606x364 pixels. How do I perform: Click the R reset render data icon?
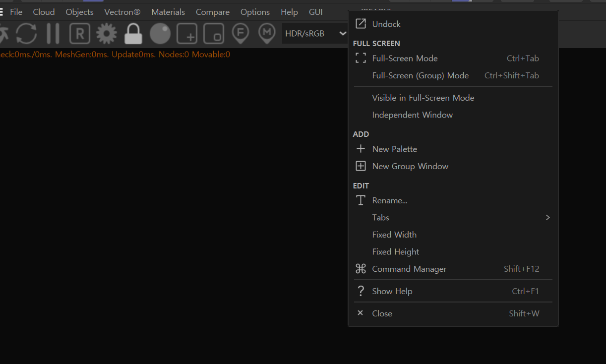80,34
